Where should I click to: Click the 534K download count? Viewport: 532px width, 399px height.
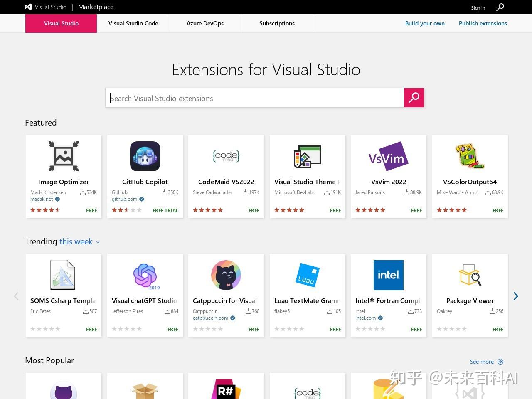(x=89, y=192)
